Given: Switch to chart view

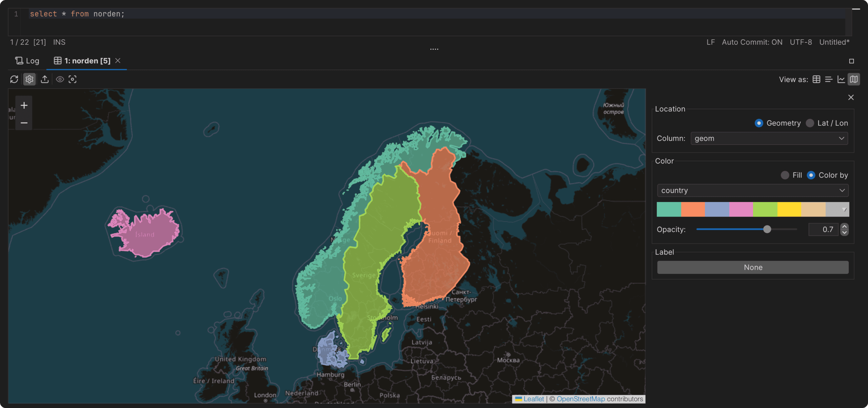Looking at the screenshot, I should pyautogui.click(x=841, y=79).
